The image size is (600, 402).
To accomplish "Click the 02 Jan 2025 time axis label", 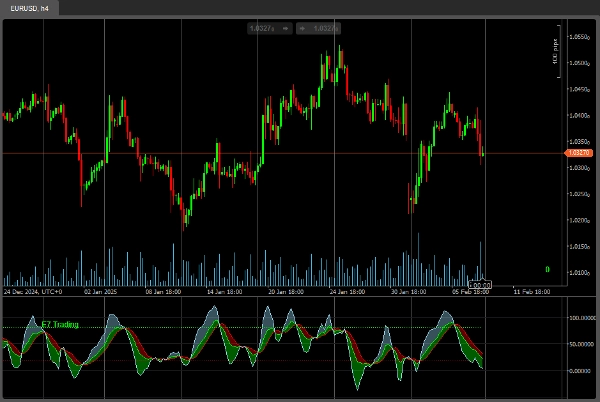I will (x=100, y=291).
